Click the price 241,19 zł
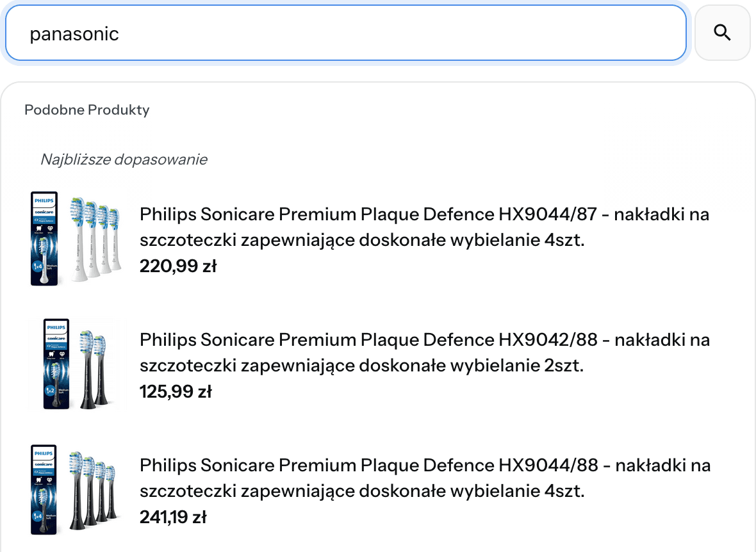 173,516
